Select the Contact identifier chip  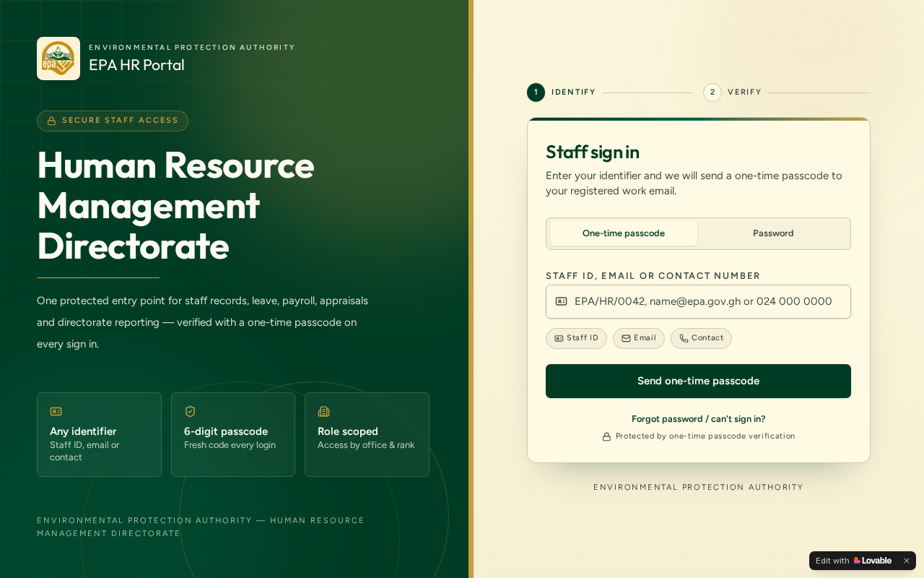pos(701,338)
